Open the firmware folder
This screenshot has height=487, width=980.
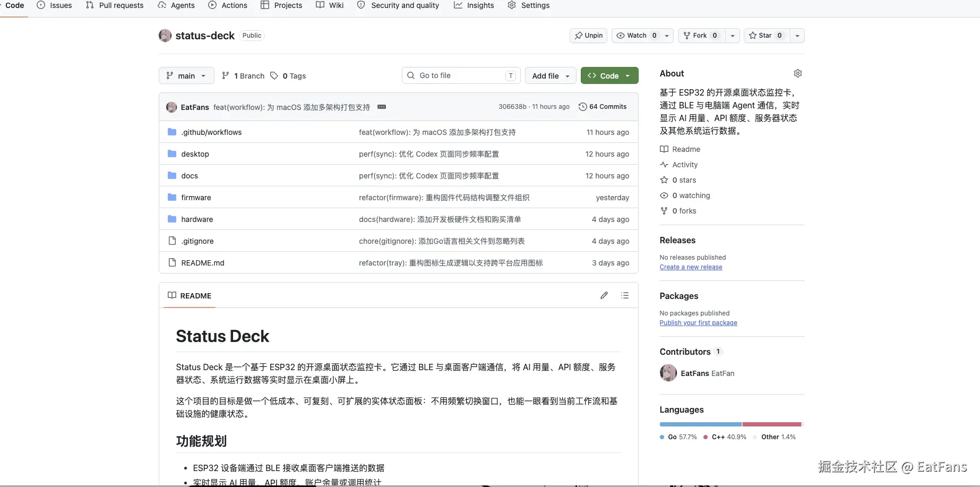click(x=196, y=198)
